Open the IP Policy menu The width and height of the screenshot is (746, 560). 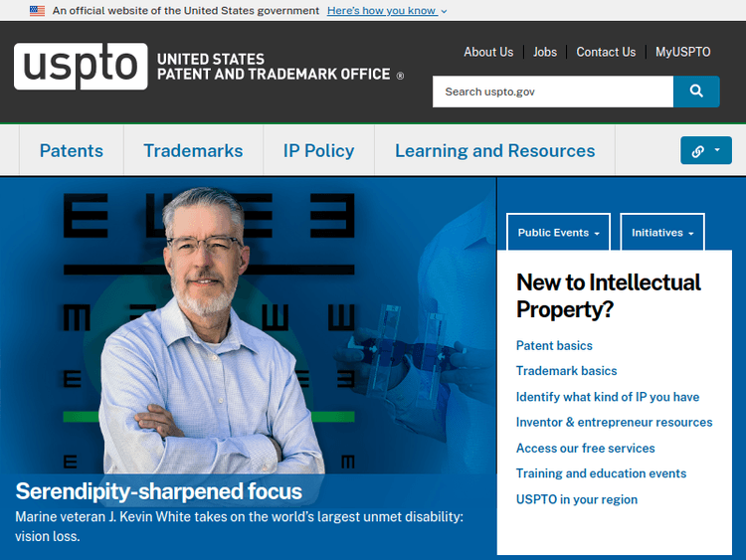coord(318,151)
